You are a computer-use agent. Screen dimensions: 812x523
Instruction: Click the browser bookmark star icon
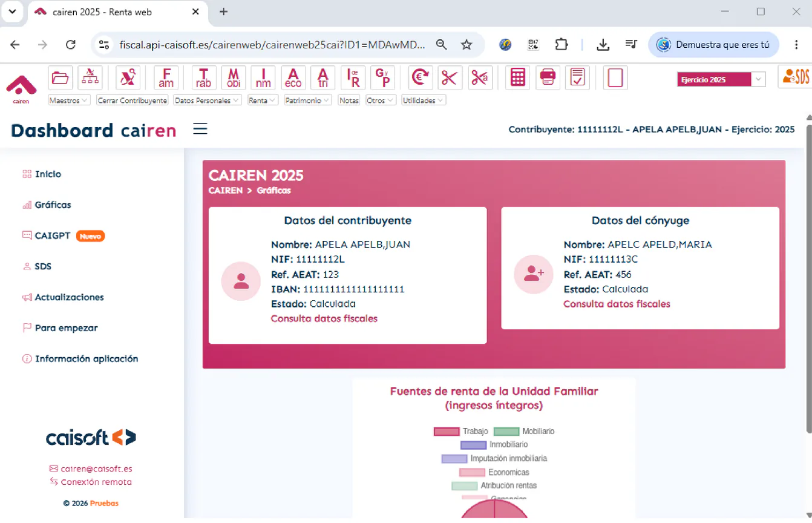[x=467, y=45]
